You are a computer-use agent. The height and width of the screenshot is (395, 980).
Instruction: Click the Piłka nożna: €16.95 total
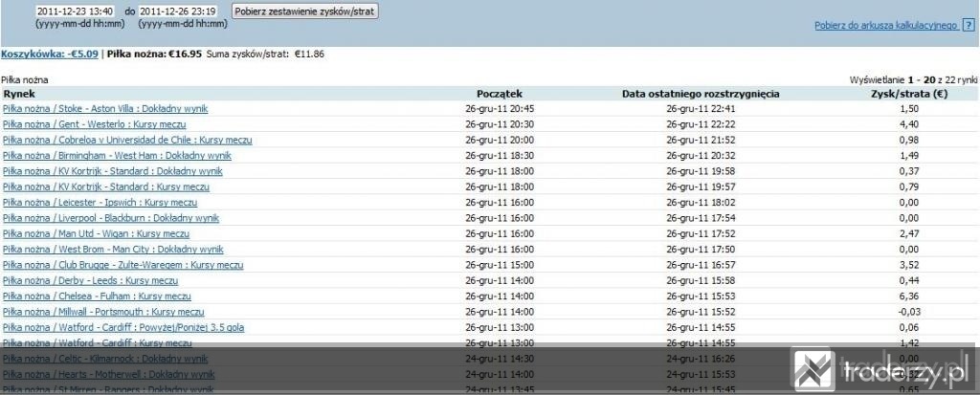click(x=154, y=54)
